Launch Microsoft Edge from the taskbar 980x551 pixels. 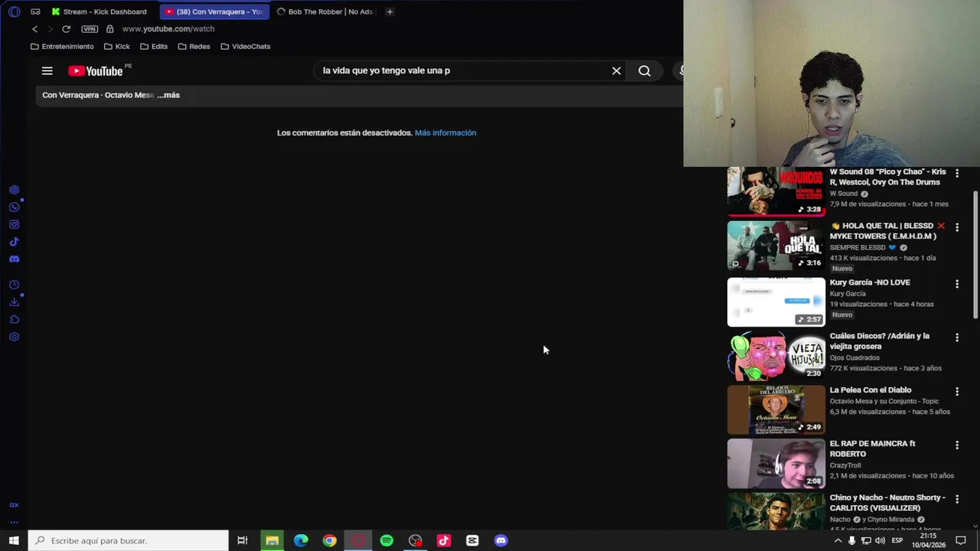pyautogui.click(x=301, y=540)
